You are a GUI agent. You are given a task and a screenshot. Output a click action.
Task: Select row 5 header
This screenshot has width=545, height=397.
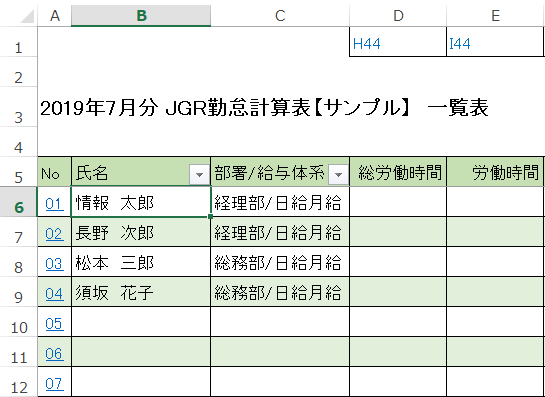click(x=19, y=172)
